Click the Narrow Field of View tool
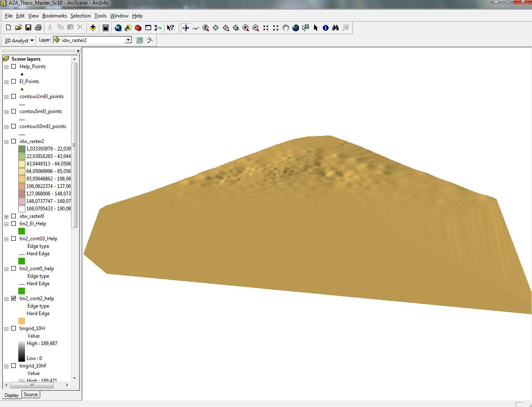The height and width of the screenshot is (407, 532). (266, 28)
